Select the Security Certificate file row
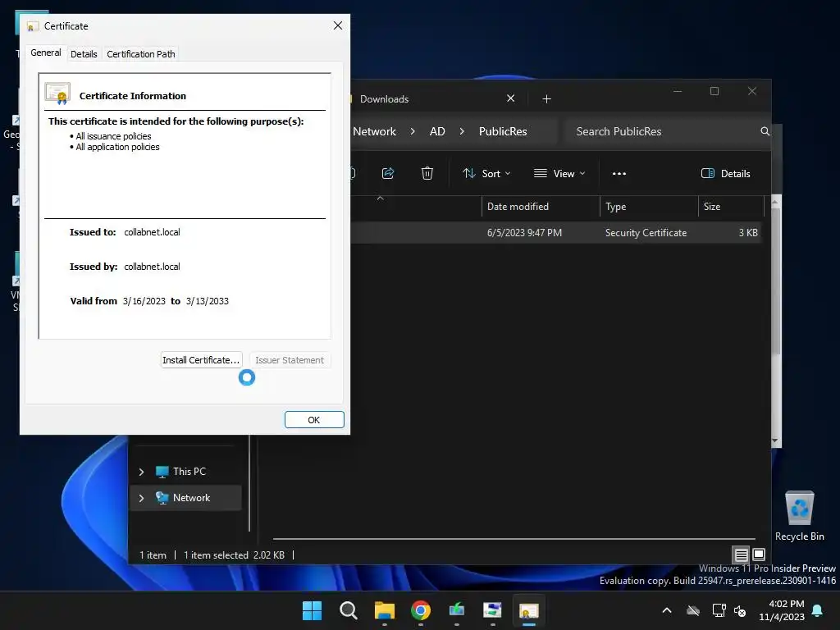 point(557,232)
